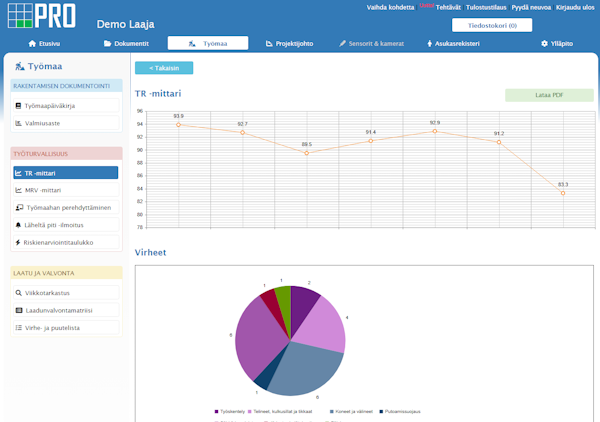Open the Dokumentit tab
Viewport: 600px width, 422px height.
tap(126, 44)
